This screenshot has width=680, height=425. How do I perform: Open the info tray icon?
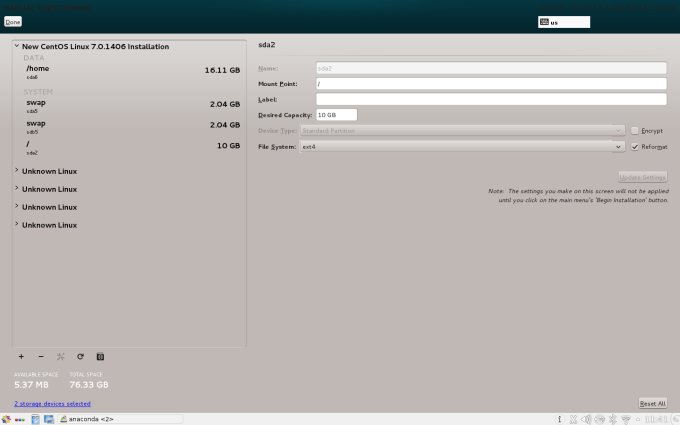[559, 419]
